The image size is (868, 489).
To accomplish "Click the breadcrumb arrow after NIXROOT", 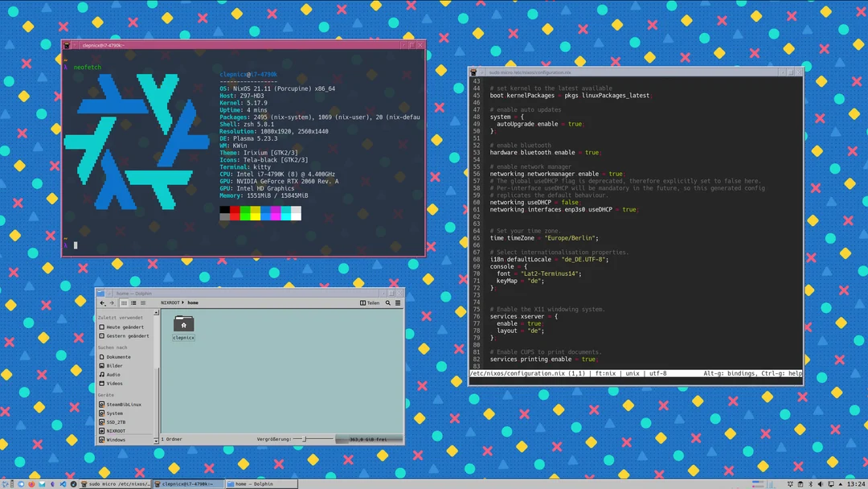I will [x=182, y=302].
